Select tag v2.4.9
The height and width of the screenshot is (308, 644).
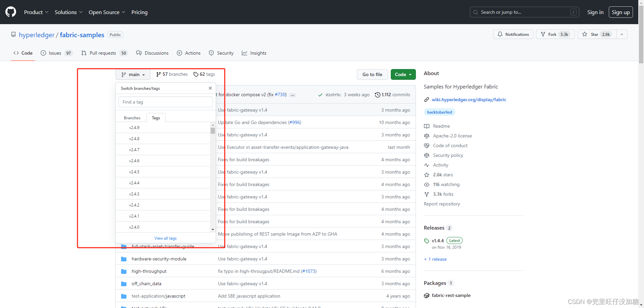(163, 127)
